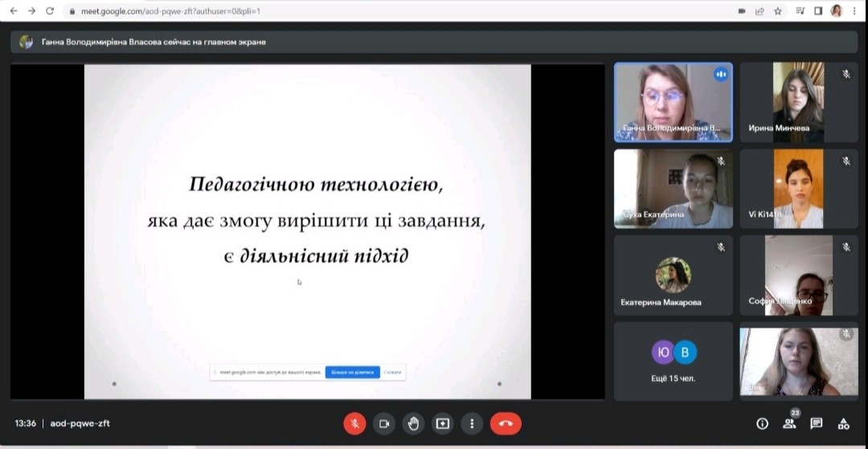This screenshot has height=449, width=868.
Task: Click the Ю avatar circle
Action: click(x=662, y=353)
